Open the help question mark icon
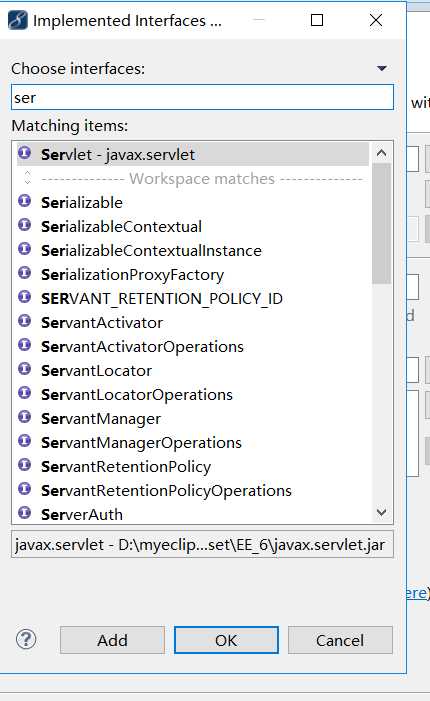Image resolution: width=430 pixels, height=701 pixels. pyautogui.click(x=26, y=639)
